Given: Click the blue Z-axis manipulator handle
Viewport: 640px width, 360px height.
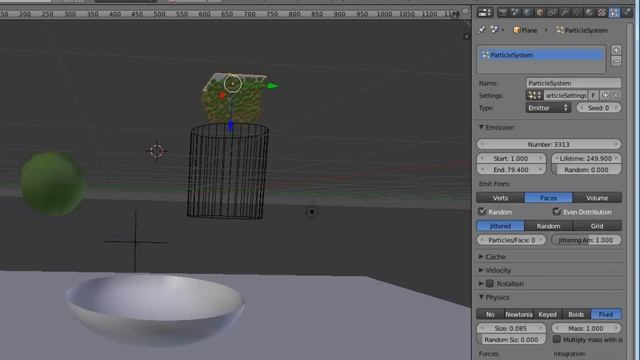Looking at the screenshot, I should [x=231, y=125].
